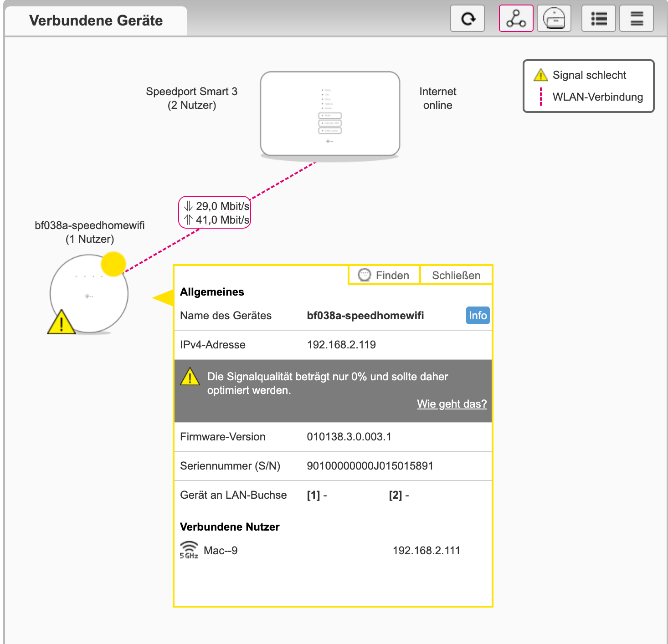The width and height of the screenshot is (668, 644).
Task: Click the Internet online status text
Action: pos(437,98)
